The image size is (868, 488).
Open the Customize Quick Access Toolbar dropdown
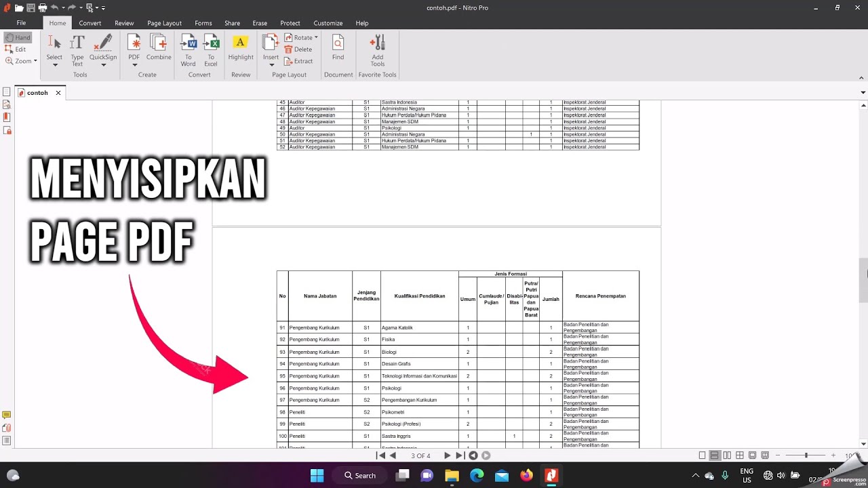coord(103,8)
